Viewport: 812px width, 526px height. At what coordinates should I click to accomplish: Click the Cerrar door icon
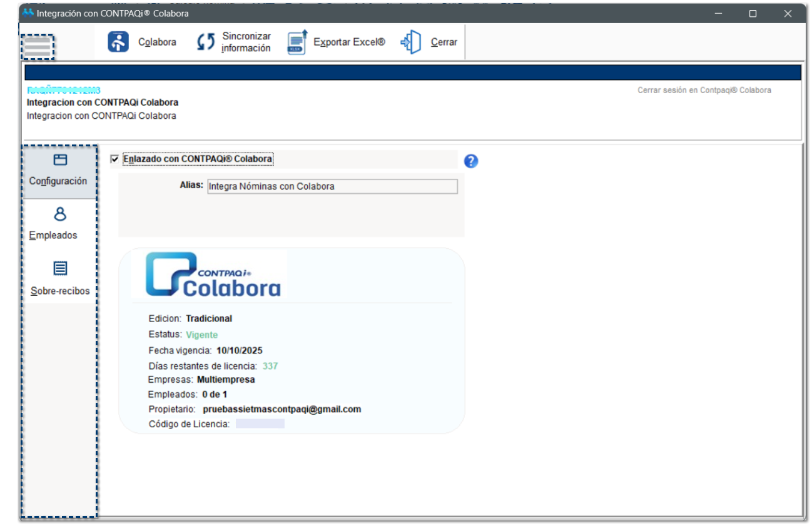[411, 42]
